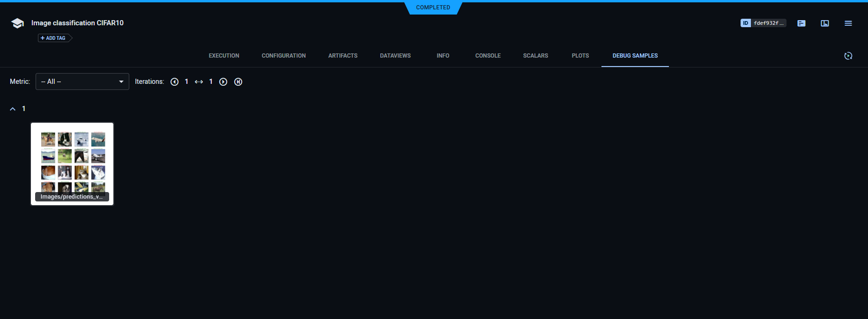Go to the next iteration
The image size is (868, 319).
coord(223,82)
